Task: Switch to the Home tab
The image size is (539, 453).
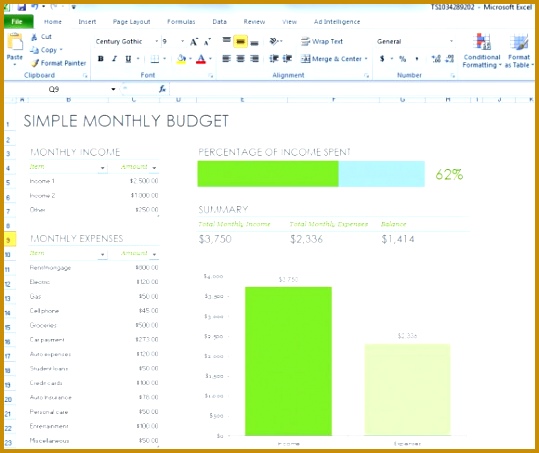Action: 53,22
